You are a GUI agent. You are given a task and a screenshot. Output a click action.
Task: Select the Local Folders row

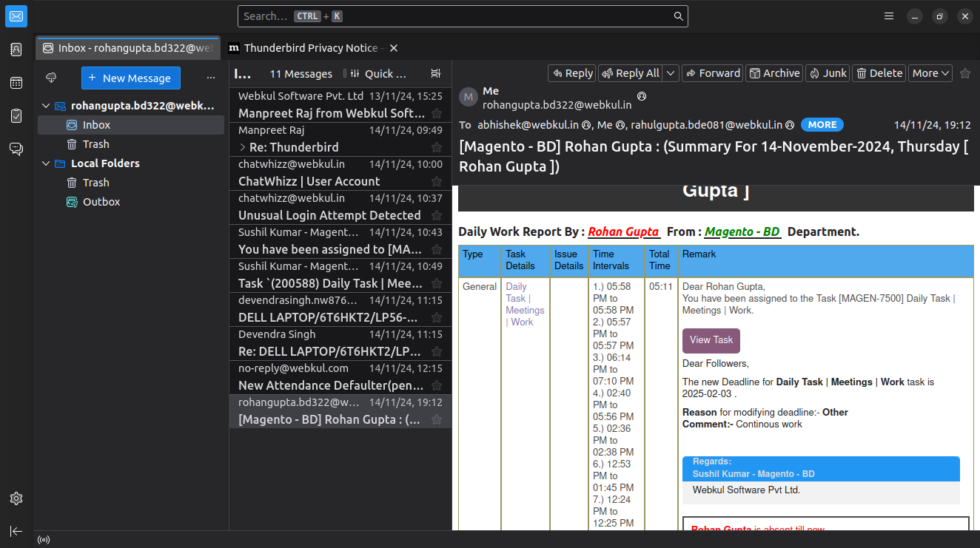pyautogui.click(x=131, y=163)
